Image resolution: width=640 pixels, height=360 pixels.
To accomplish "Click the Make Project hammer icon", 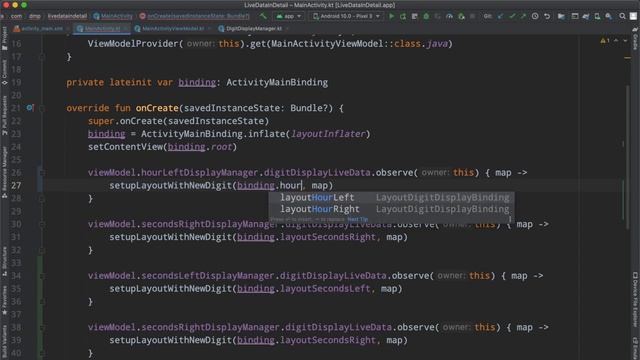I will pos(263,16).
